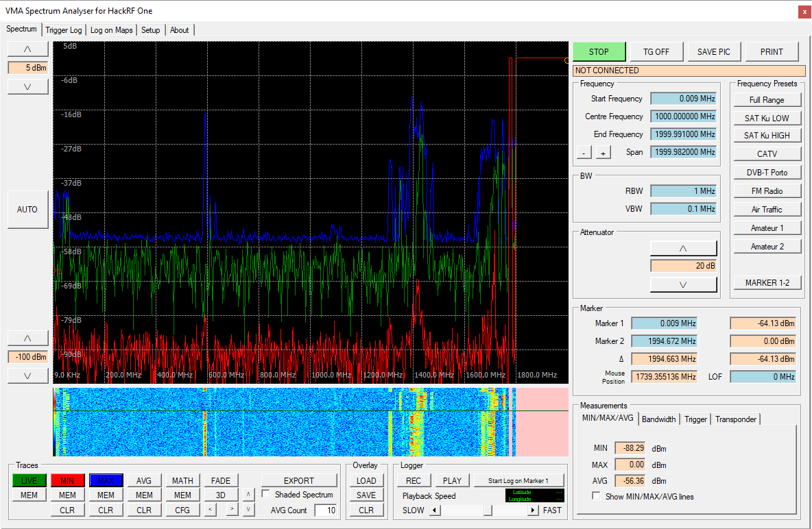Move the Playback Speed slider toward FAST
Screen dimensions: 812x529
(x=534, y=510)
